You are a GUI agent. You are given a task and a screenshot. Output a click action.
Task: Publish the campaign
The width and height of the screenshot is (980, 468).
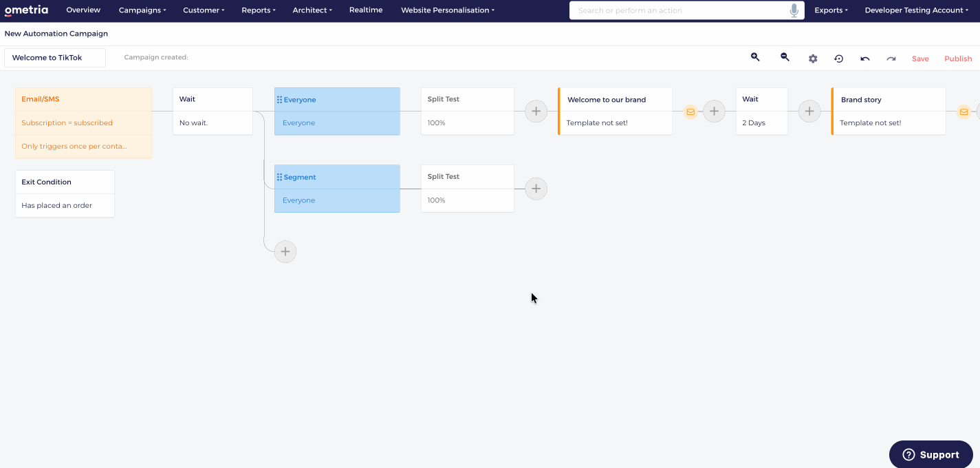(958, 58)
